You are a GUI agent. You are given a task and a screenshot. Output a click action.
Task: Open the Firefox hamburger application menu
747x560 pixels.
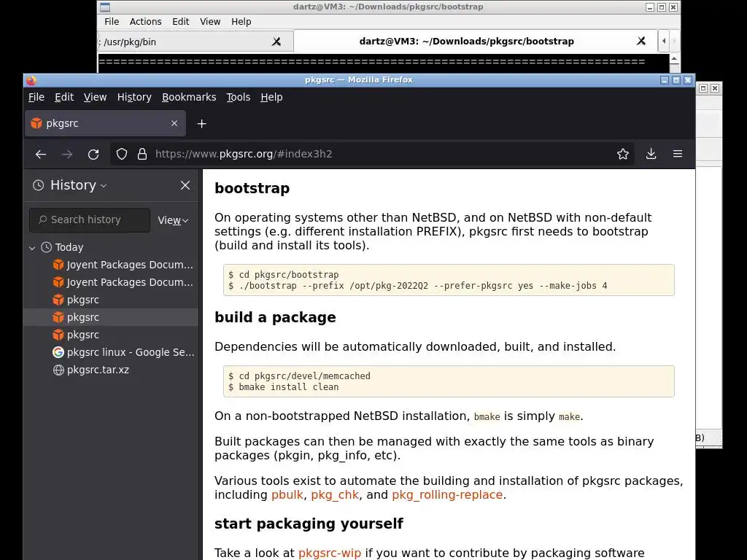pos(678,154)
